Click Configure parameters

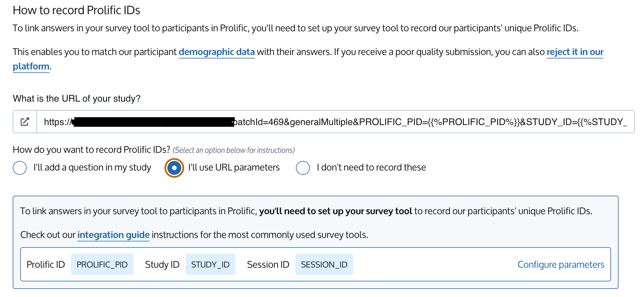coord(561,265)
